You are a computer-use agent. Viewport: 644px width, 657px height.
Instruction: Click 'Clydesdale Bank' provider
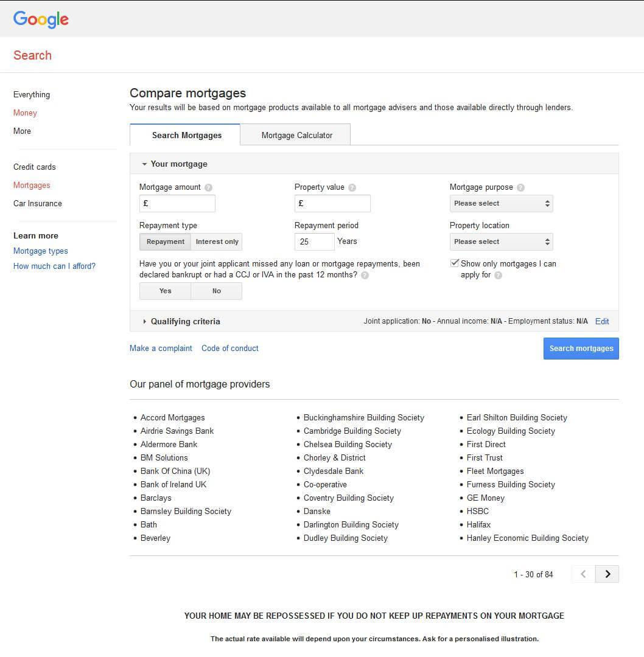tap(334, 471)
